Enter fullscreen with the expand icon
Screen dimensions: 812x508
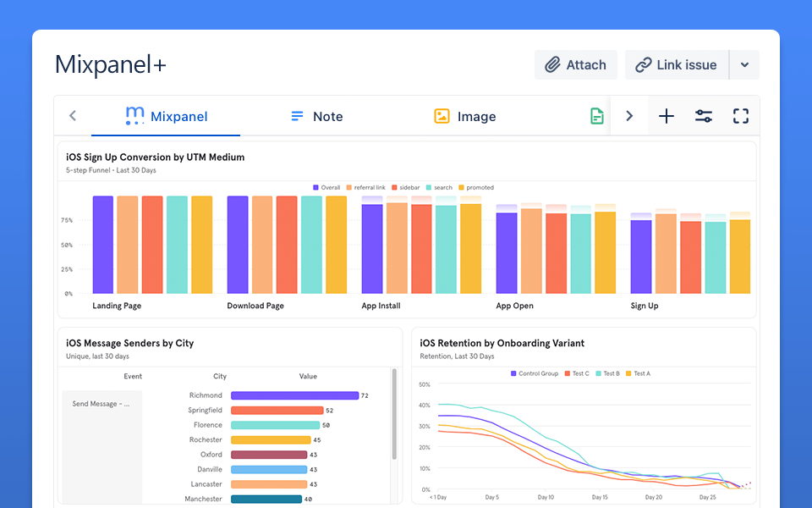pos(741,117)
